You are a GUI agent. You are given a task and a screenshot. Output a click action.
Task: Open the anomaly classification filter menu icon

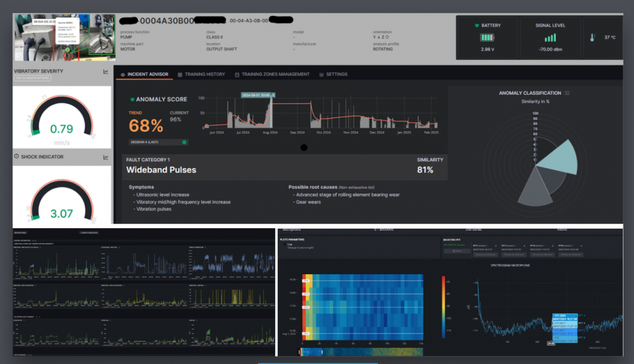pyautogui.click(x=565, y=92)
